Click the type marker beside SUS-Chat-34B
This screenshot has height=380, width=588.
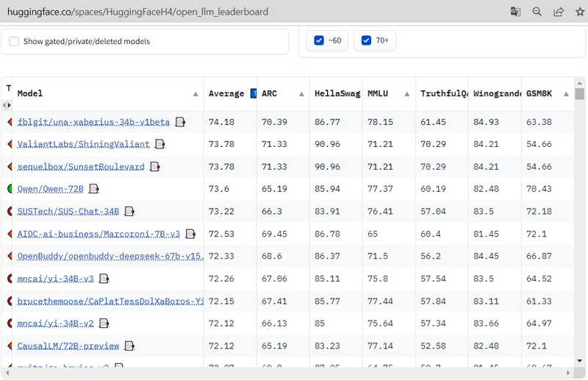point(10,211)
